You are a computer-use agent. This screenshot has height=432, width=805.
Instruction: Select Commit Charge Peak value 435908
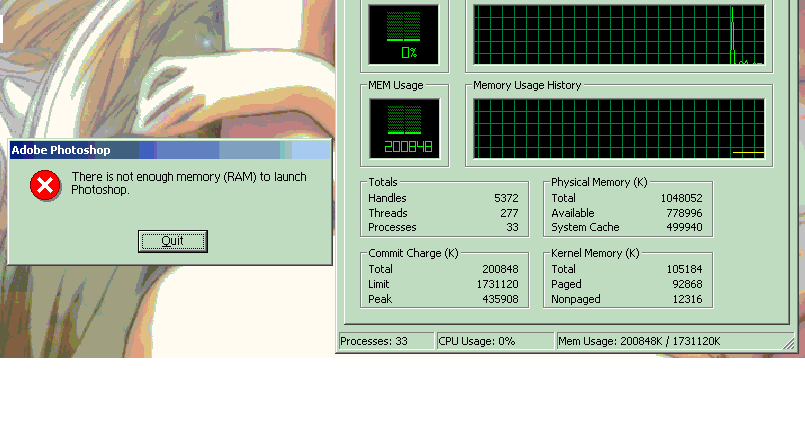pyautogui.click(x=500, y=299)
